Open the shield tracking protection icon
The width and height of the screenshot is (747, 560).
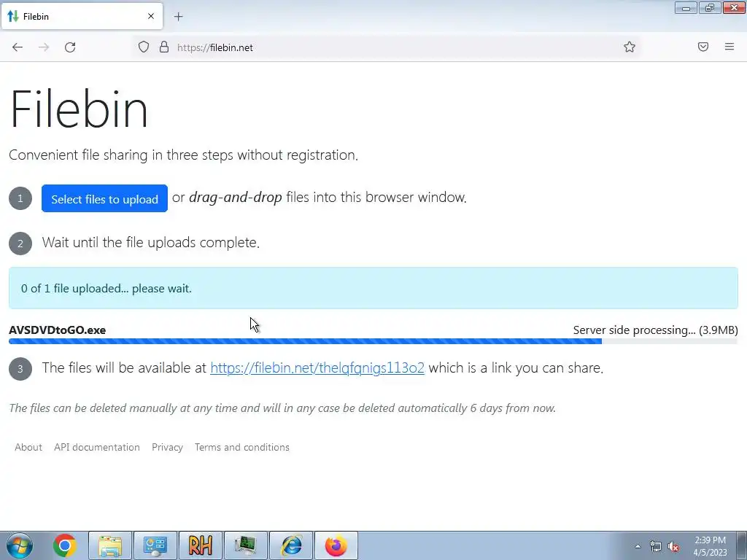[144, 47]
